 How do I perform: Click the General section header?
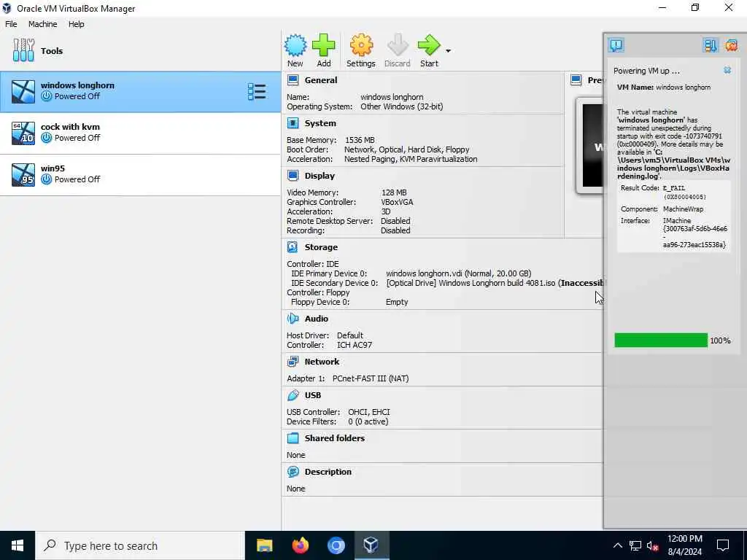[x=321, y=80]
